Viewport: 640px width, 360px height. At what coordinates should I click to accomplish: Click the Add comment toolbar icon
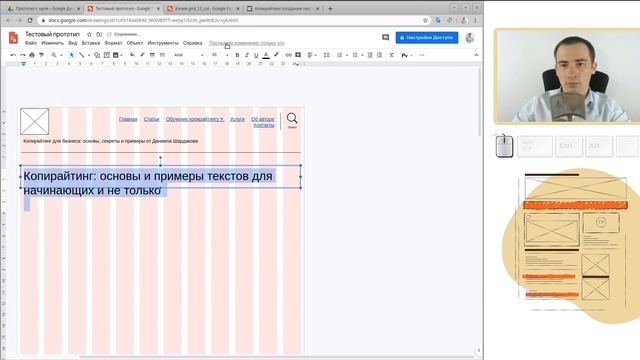[298, 55]
